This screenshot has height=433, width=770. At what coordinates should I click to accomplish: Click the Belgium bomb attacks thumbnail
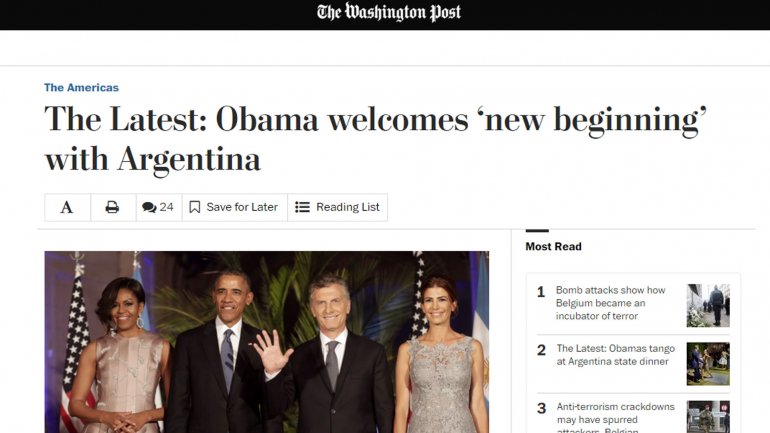tap(708, 305)
